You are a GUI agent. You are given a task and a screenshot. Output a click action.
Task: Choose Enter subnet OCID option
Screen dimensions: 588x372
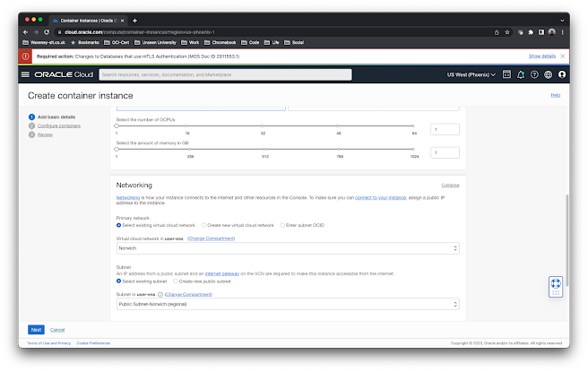click(x=282, y=225)
